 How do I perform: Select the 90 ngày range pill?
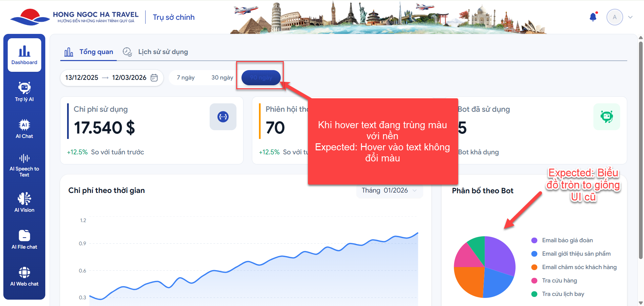tap(261, 78)
